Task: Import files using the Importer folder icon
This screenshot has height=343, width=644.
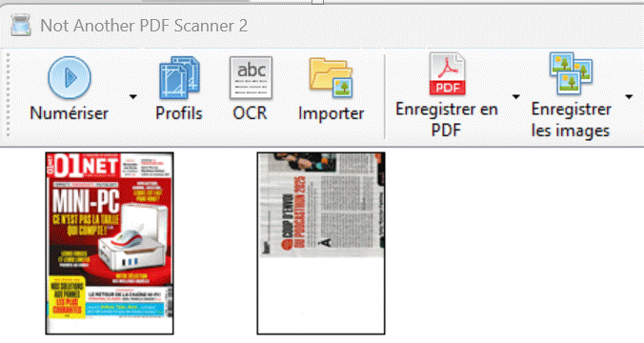Action: pos(331,77)
